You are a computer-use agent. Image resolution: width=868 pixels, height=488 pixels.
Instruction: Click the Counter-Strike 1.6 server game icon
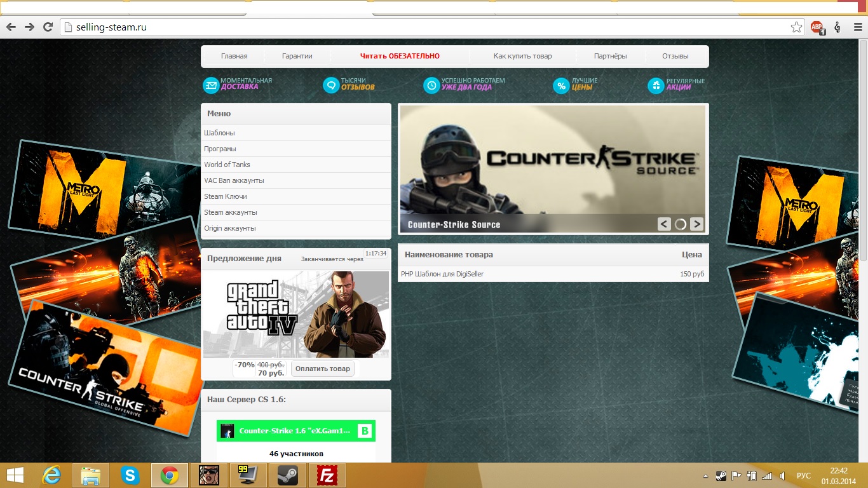coord(227,431)
